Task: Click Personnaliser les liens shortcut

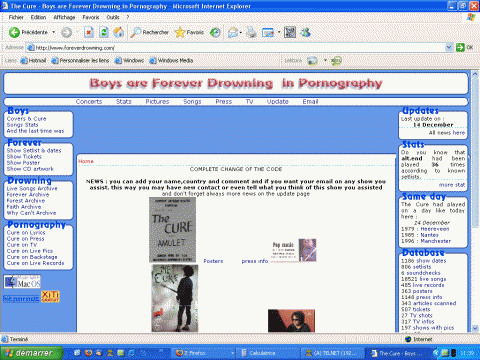Action: pyautogui.click(x=80, y=61)
